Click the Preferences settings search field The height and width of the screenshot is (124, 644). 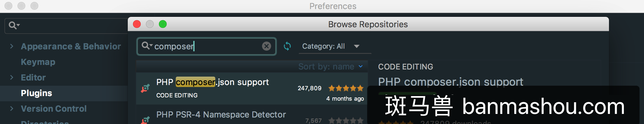66,26
